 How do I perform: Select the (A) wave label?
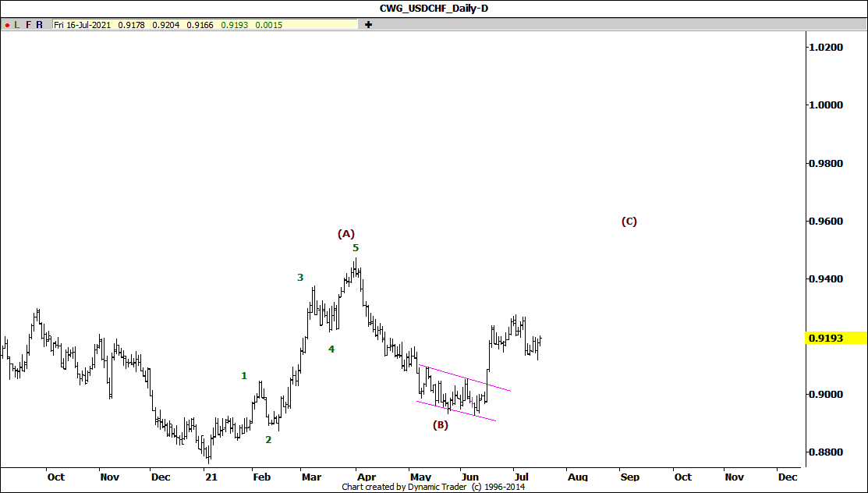point(346,234)
